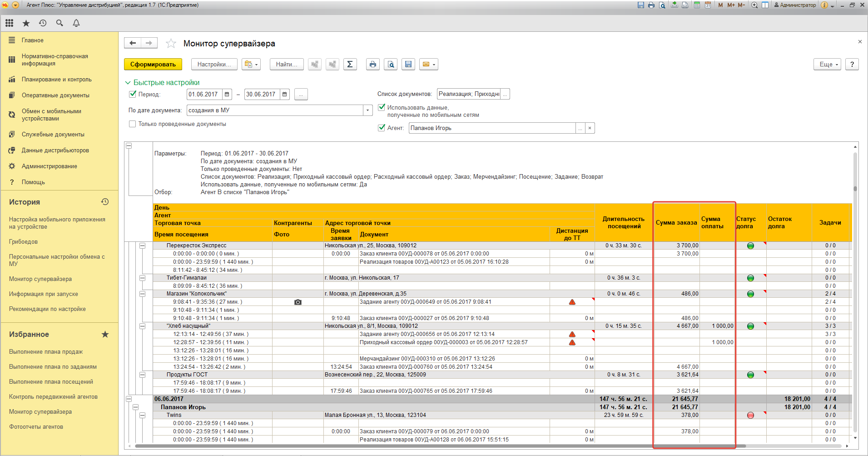Image resolution: width=868 pixels, height=456 pixels.
Task: Open print preview icon in report toolbar
Action: pos(391,64)
